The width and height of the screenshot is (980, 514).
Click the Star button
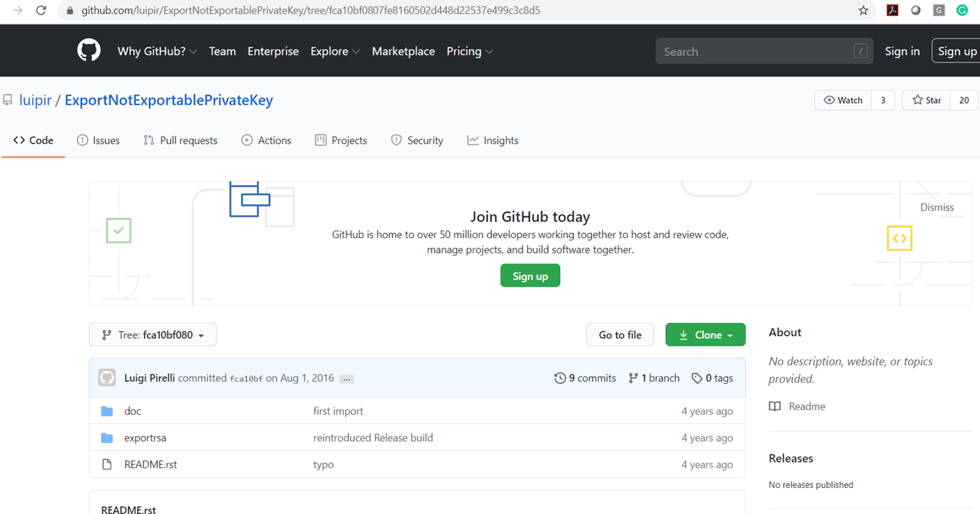pyautogui.click(x=926, y=100)
